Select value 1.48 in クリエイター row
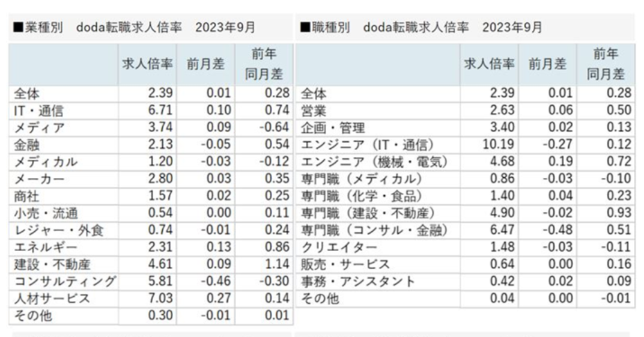Image resolution: width=644 pixels, height=337 pixels. pyautogui.click(x=502, y=247)
